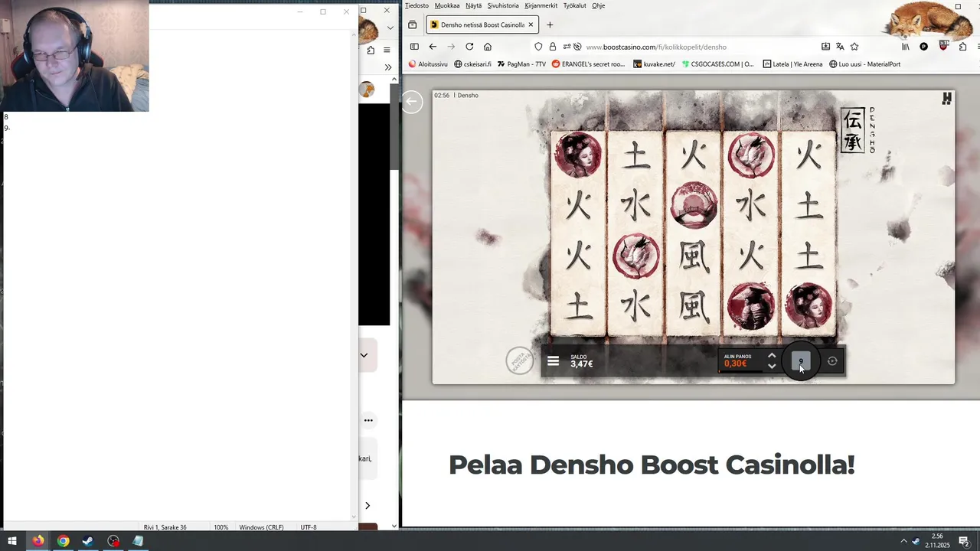The image size is (980, 551).
Task: Open the Sivuhistoria menu
Action: tap(503, 5)
